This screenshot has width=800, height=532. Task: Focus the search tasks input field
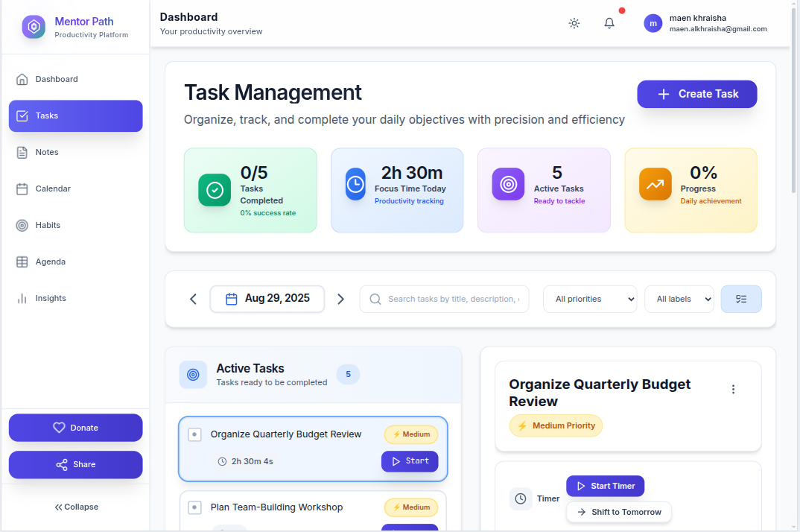(452, 299)
